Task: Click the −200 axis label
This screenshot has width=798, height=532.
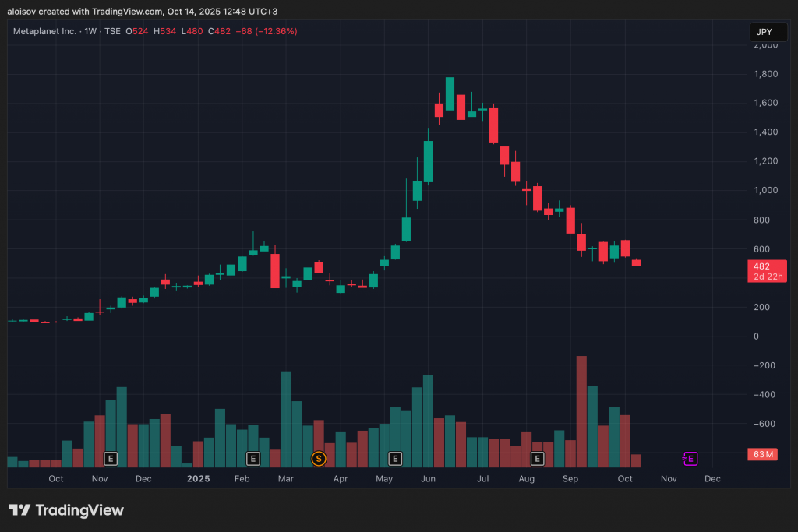Action: pyautogui.click(x=764, y=365)
